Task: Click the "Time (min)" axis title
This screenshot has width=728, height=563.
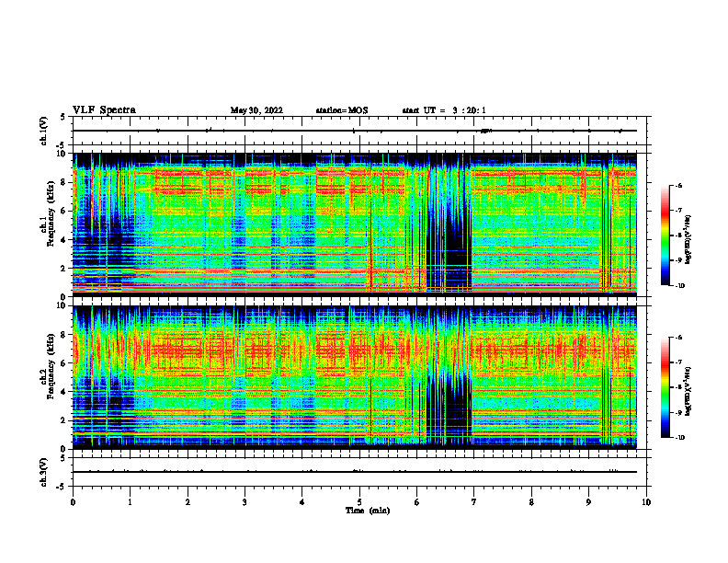Action: pyautogui.click(x=368, y=511)
